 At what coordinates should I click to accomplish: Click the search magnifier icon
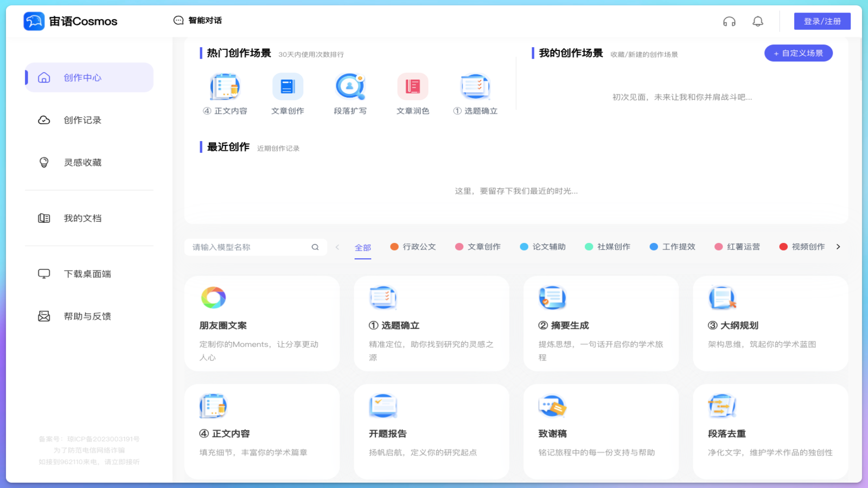click(315, 247)
